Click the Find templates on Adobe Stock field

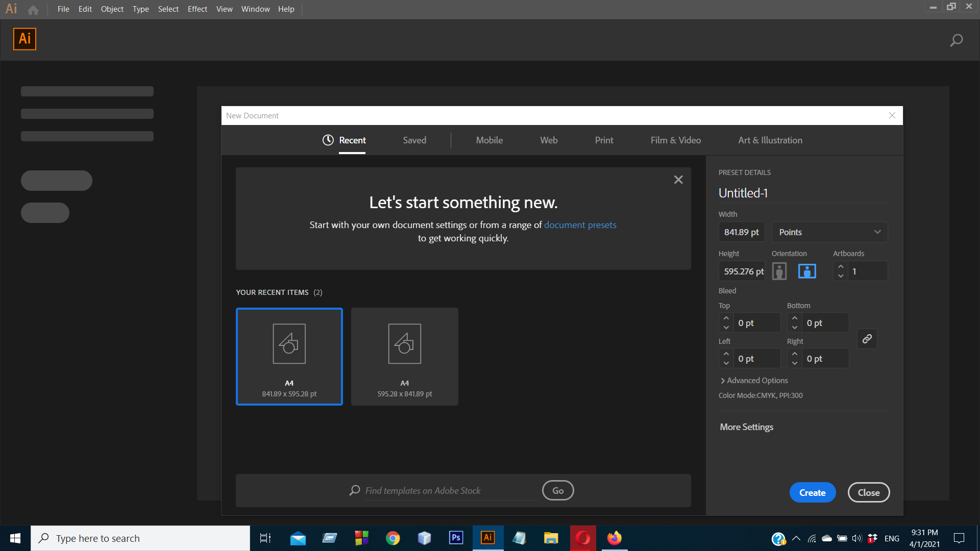coord(451,491)
